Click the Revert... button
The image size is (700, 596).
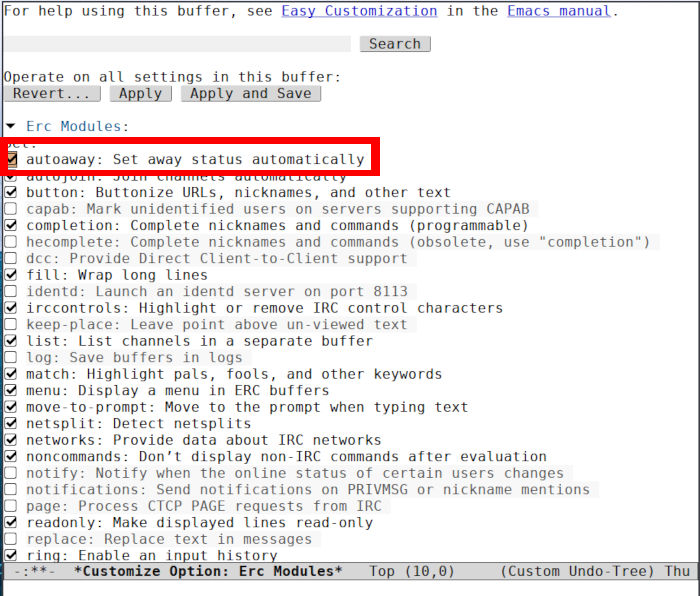52,94
